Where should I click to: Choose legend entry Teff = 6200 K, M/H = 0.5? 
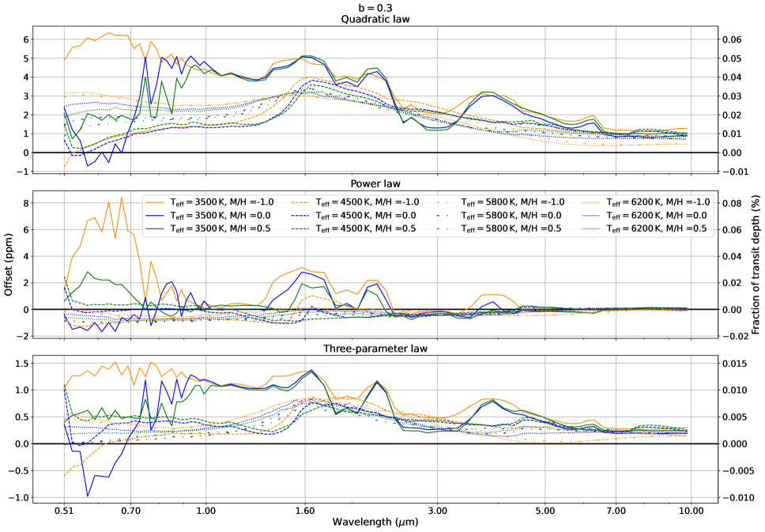645,228
